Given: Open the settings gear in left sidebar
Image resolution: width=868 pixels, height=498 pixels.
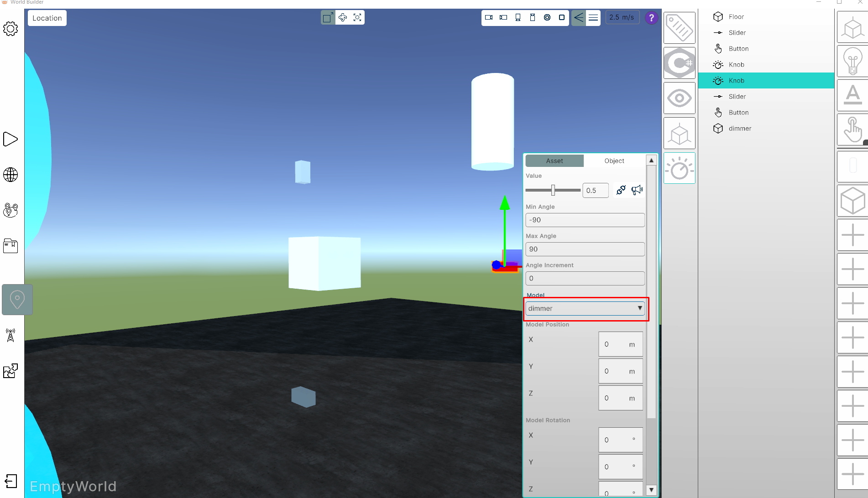Looking at the screenshot, I should coord(10,29).
